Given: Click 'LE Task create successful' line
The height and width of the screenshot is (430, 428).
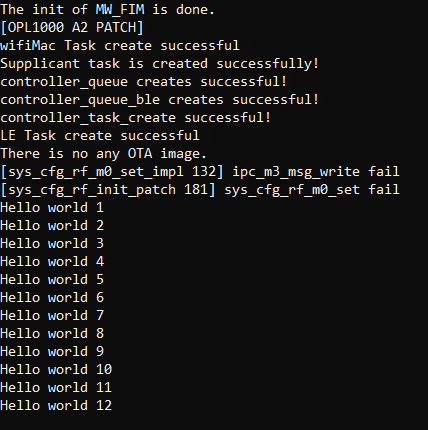Looking at the screenshot, I should pos(100,135).
